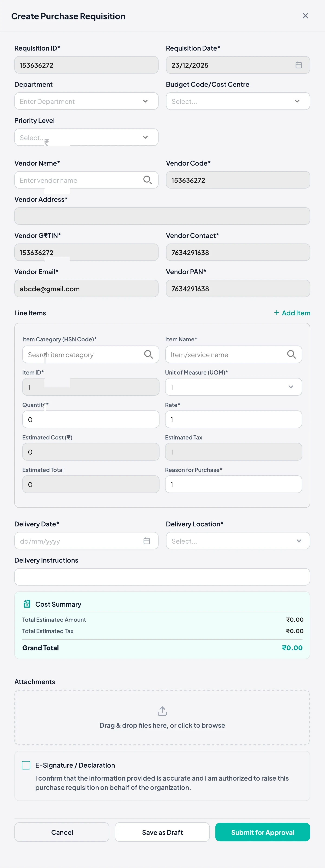Click the Vendor Code field
The height and width of the screenshot is (868, 325).
pos(238,180)
